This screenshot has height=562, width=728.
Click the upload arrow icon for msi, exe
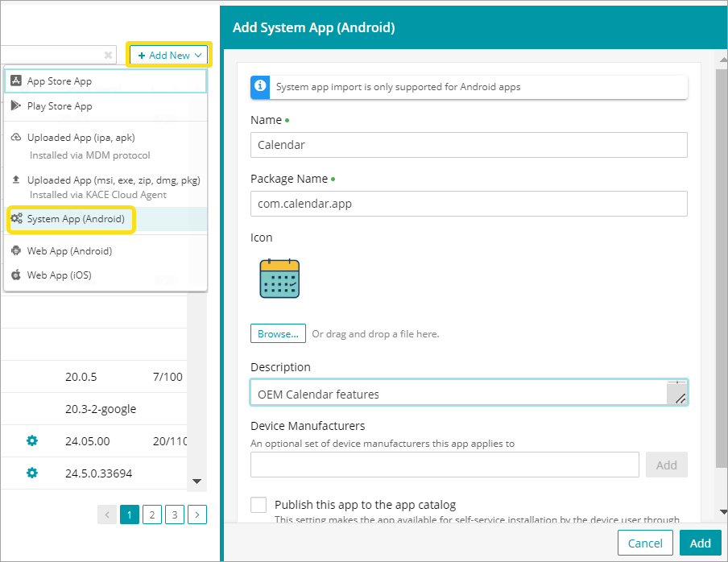point(16,180)
